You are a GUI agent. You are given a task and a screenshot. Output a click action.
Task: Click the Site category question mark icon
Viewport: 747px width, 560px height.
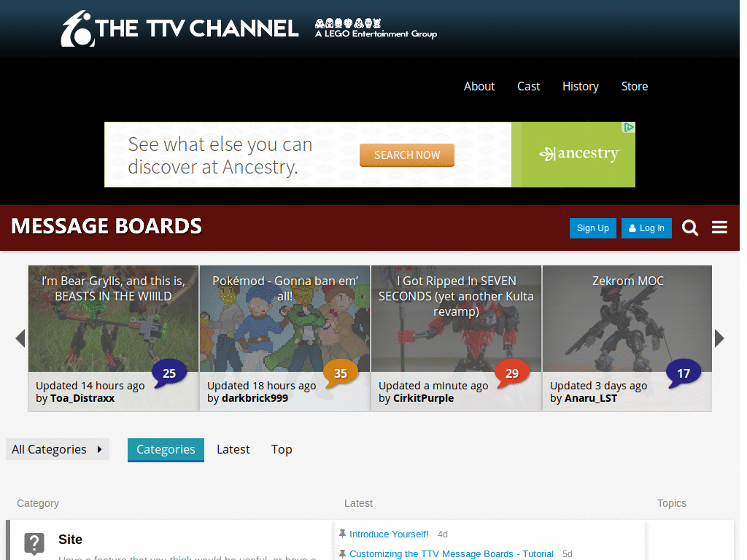click(34, 543)
